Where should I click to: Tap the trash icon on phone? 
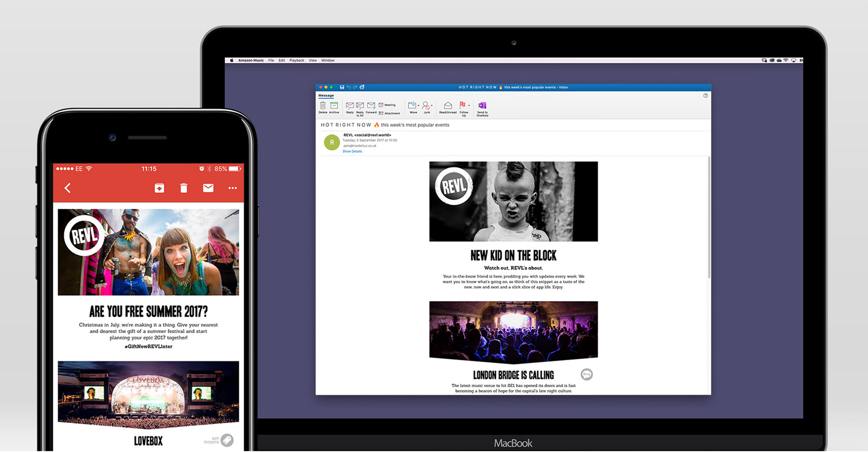tap(184, 188)
